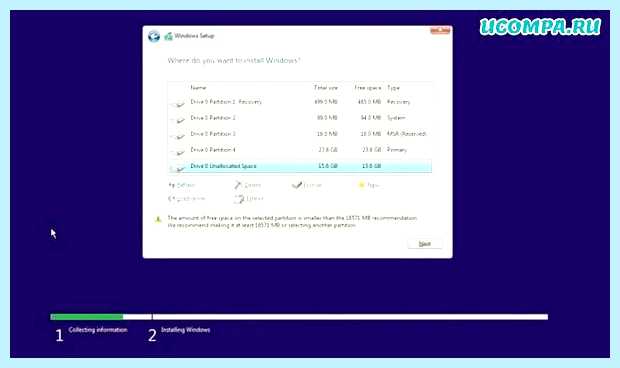This screenshot has width=620, height=368.
Task: Sort by the Name column header
Action: [198, 87]
